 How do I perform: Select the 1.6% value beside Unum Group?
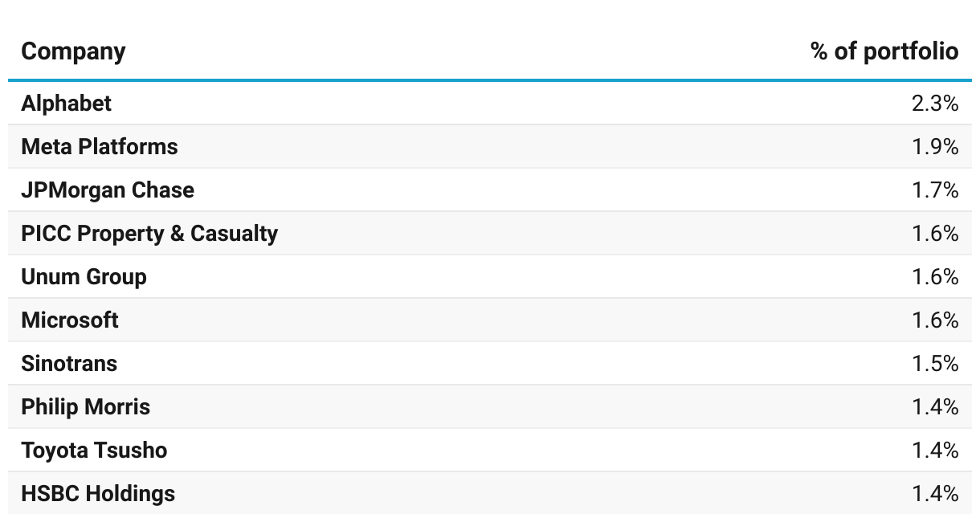click(x=934, y=277)
